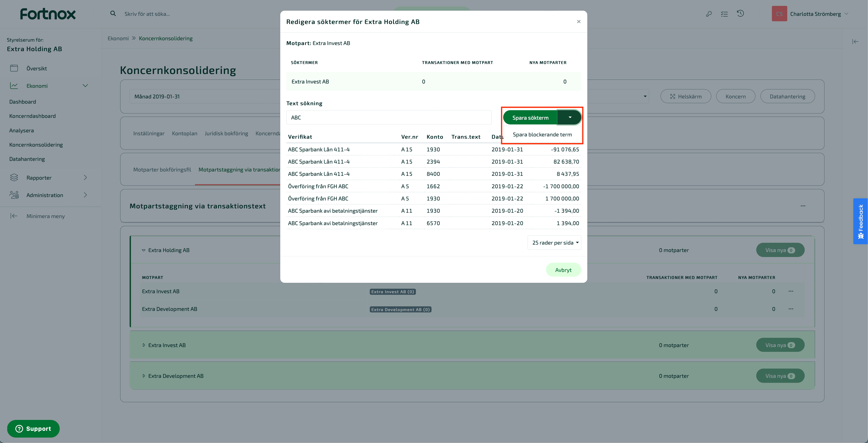Click the Ekonomi chart icon
The width and height of the screenshot is (868, 443).
click(14, 86)
